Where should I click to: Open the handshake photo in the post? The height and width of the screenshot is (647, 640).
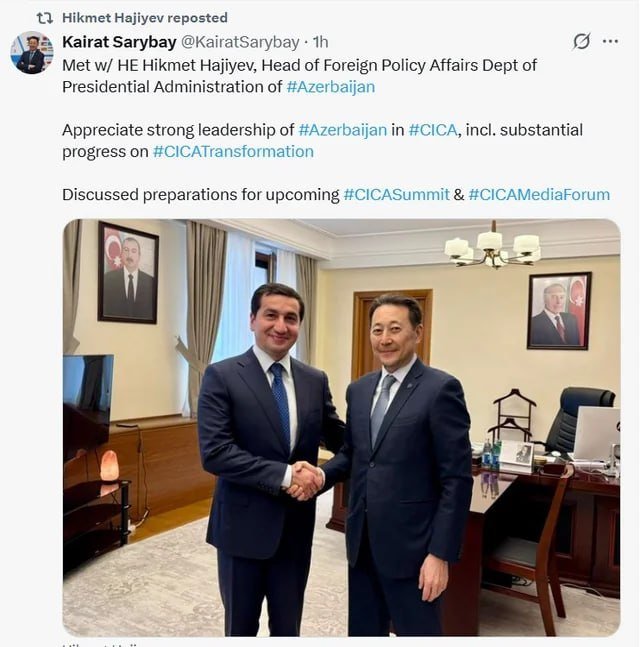click(341, 427)
